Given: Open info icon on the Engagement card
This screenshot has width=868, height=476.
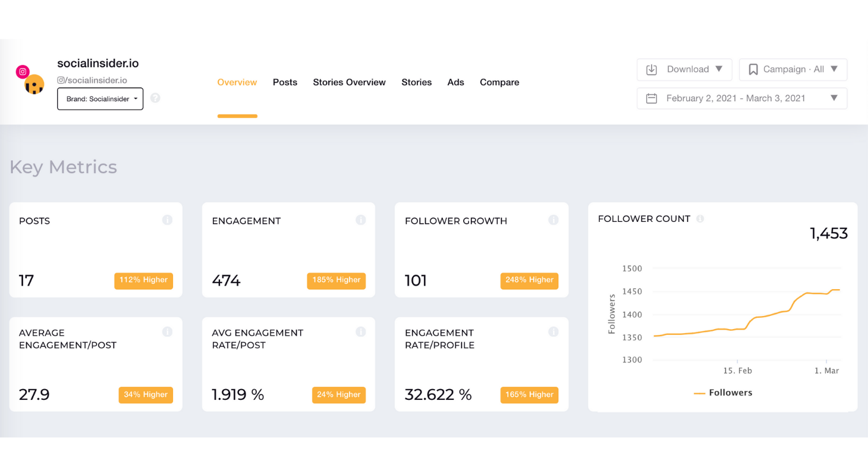Looking at the screenshot, I should (x=360, y=220).
